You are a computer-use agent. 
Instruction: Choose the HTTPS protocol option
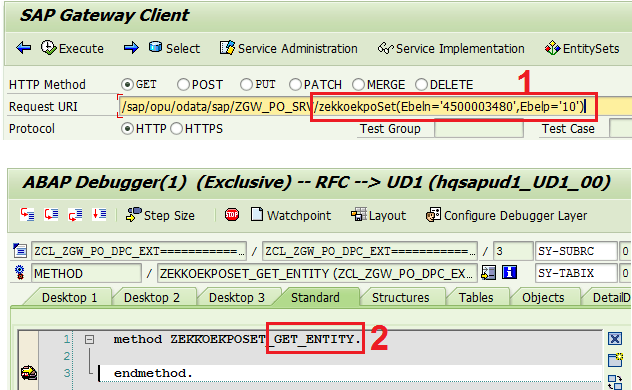pyautogui.click(x=177, y=129)
